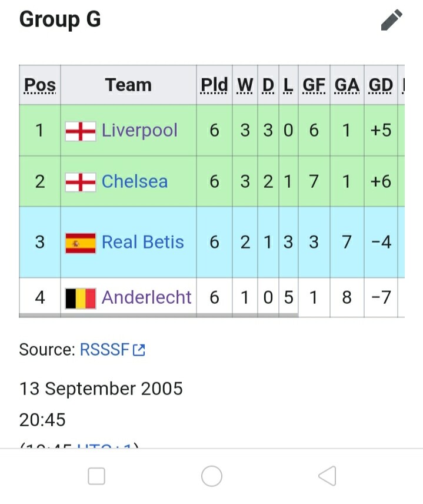The height and width of the screenshot is (504, 423).
Task: Click the external link icon after RSSSF
Action: (139, 350)
